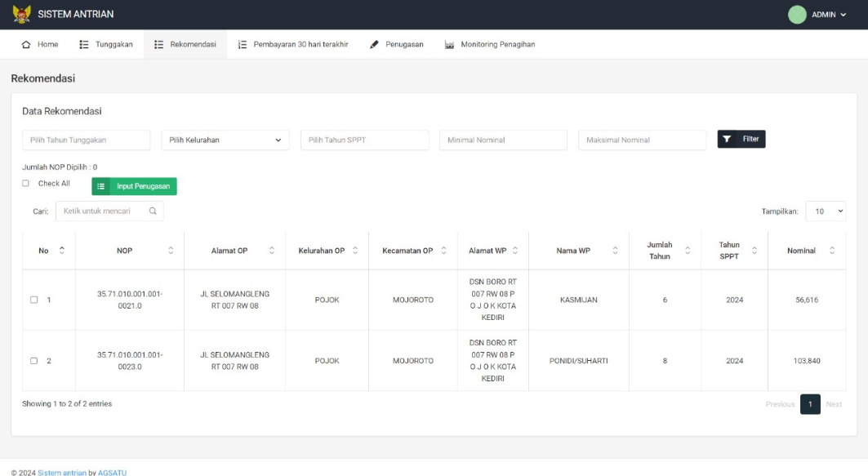Viewport: 868px width, 476px height.
Task: Click the Filter button
Action: [x=741, y=139]
